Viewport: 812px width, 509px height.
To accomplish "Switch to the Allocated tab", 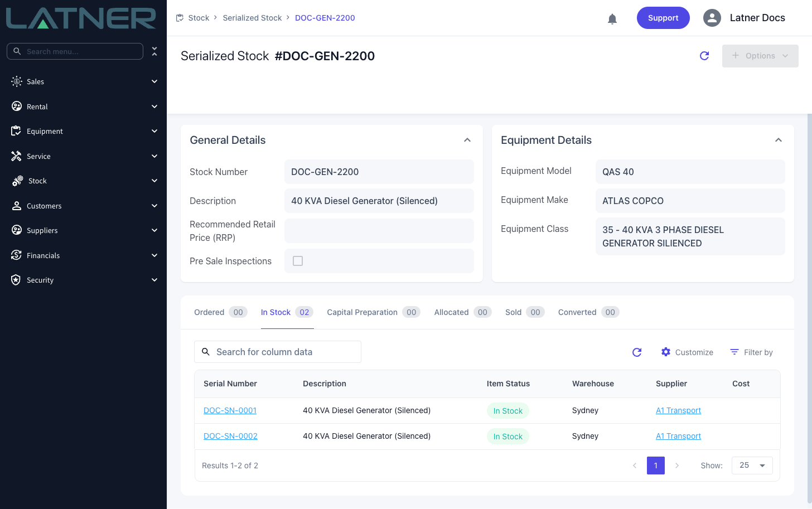I will pyautogui.click(x=463, y=312).
